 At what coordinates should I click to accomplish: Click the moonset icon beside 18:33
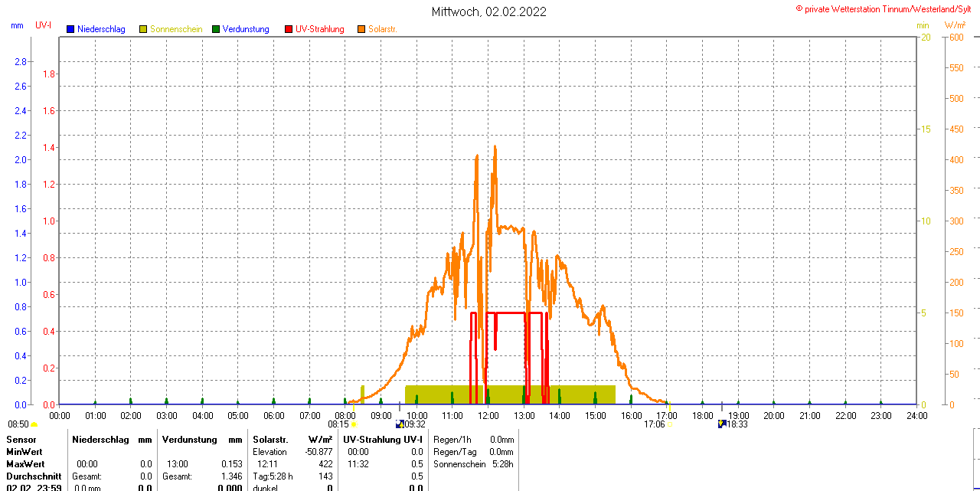tap(722, 424)
